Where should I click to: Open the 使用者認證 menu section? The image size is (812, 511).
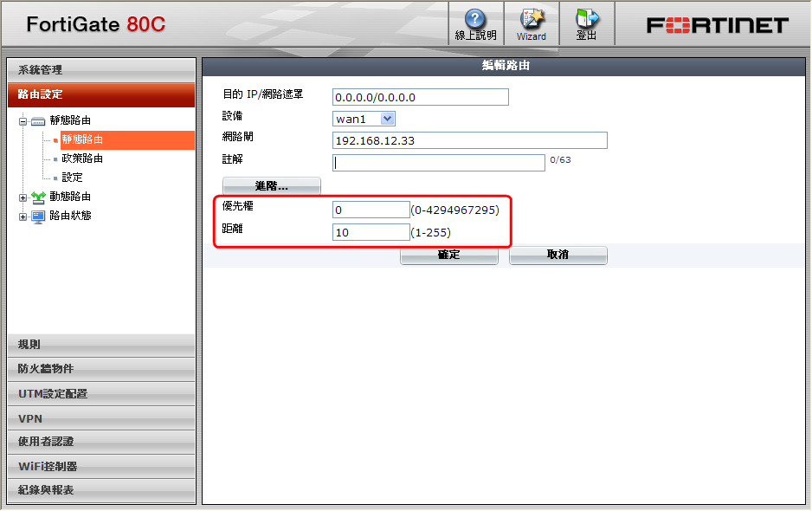point(101,442)
